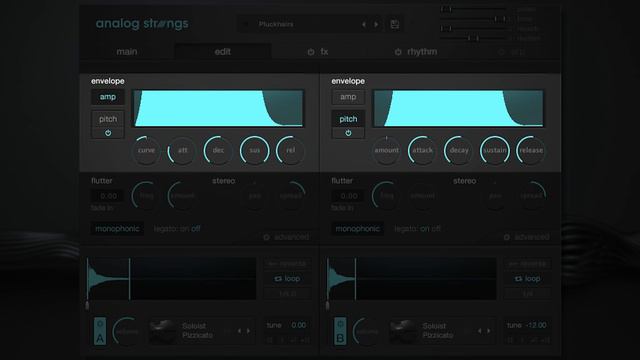Expand the right advanced settings

pyautogui.click(x=527, y=237)
